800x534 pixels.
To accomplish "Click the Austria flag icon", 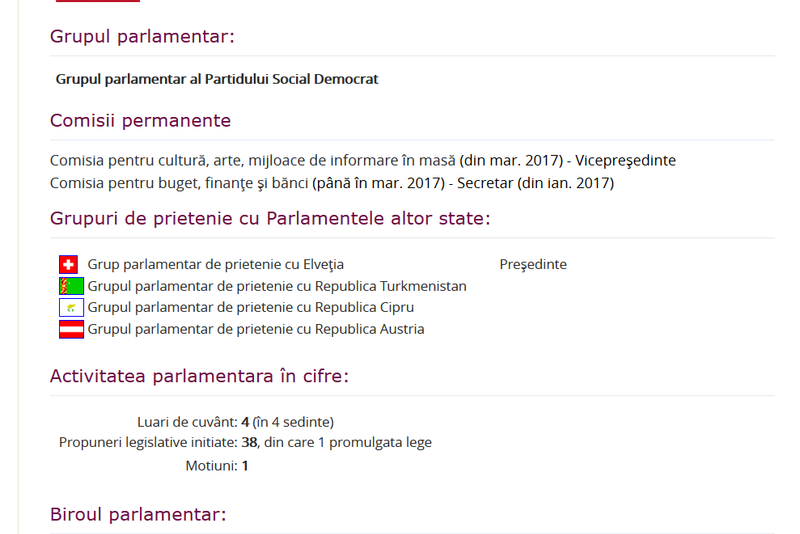I will (70, 329).
